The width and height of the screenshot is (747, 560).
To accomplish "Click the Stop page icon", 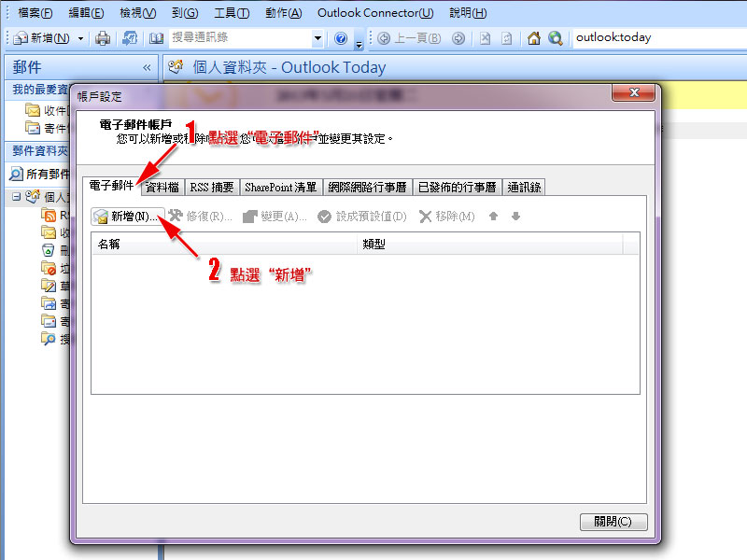I will point(485,38).
